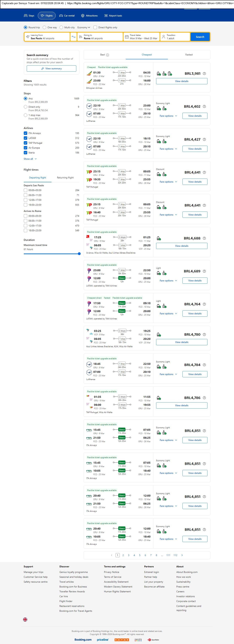Click the Maximum travel time slider handle
The height and width of the screenshot is (644, 234).
tap(79, 254)
